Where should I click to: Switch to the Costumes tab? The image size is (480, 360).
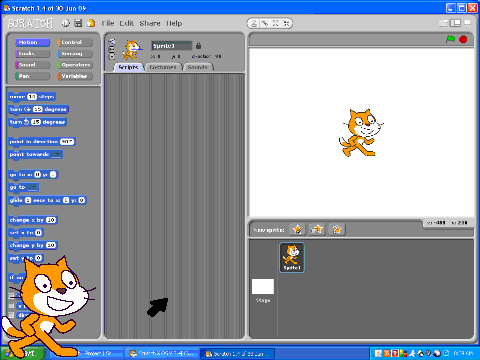(163, 67)
